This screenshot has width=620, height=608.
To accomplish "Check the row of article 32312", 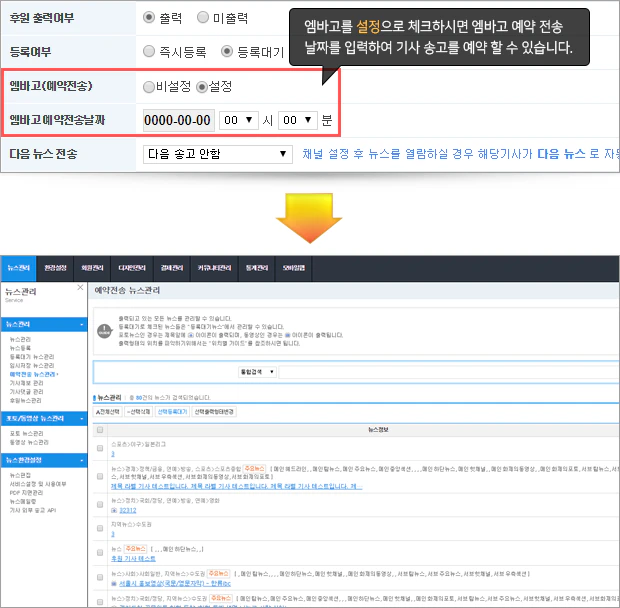I will [x=100, y=504].
